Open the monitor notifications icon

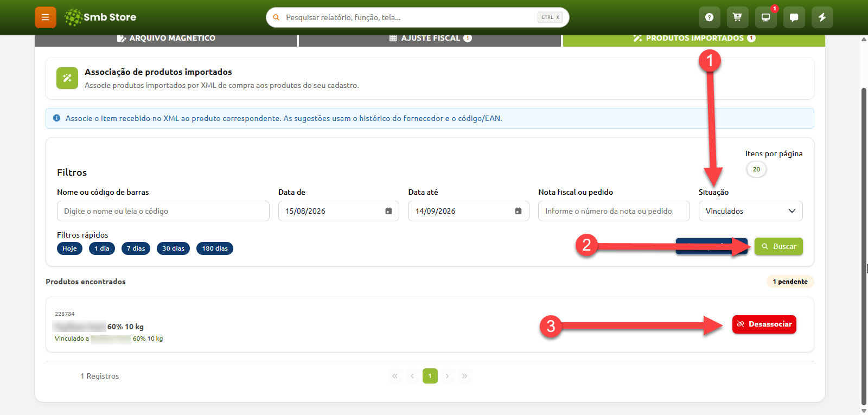pyautogui.click(x=765, y=17)
